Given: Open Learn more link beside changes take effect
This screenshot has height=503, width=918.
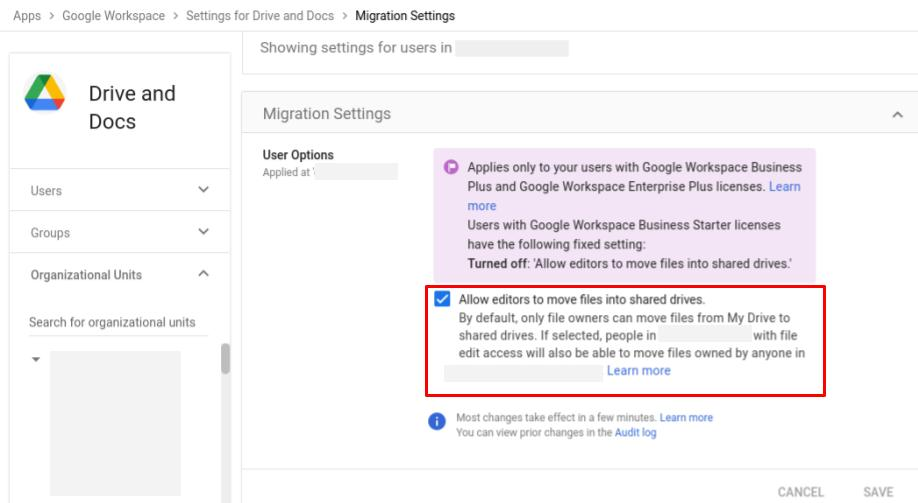Looking at the screenshot, I should pos(686,418).
